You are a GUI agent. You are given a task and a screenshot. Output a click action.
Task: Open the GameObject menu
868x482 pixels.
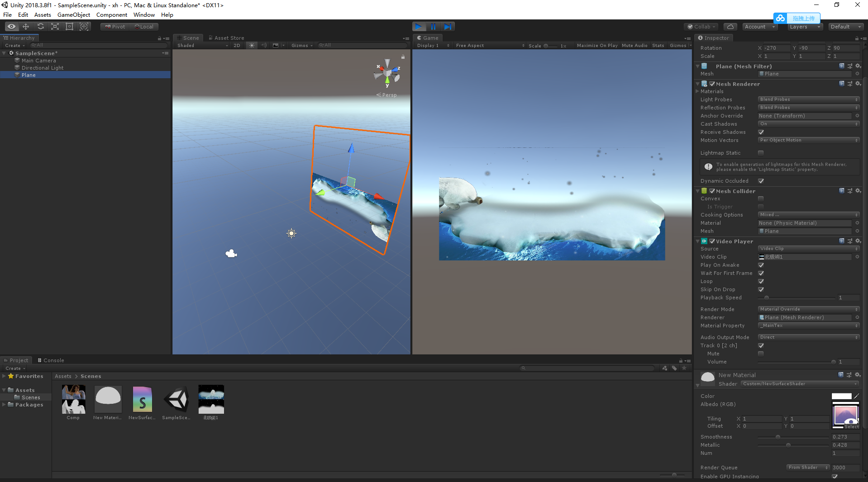(73, 14)
